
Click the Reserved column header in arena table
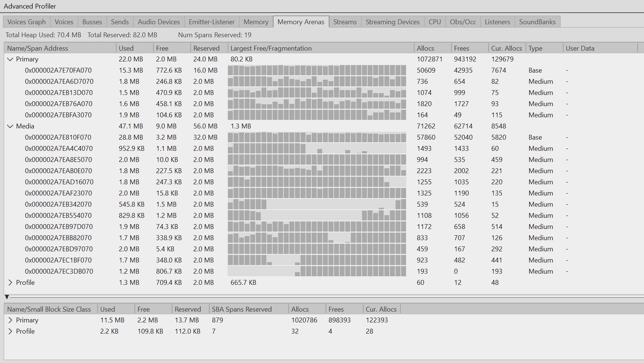click(206, 48)
